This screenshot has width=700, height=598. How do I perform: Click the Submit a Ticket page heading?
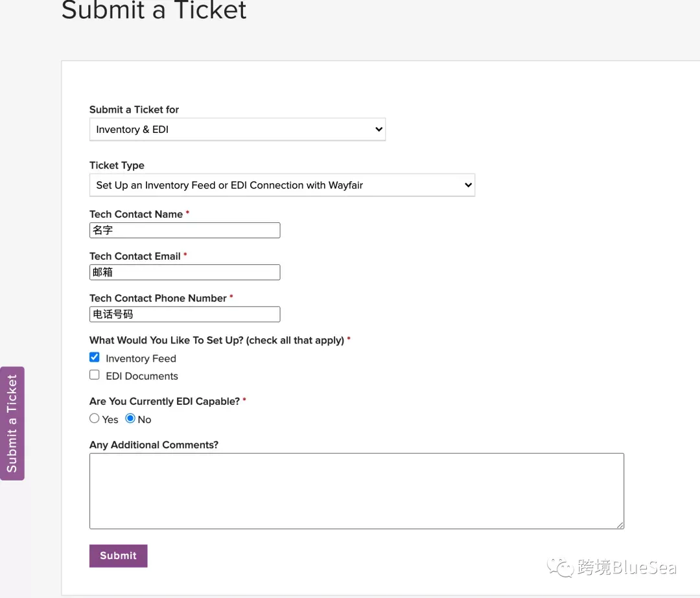(x=154, y=10)
